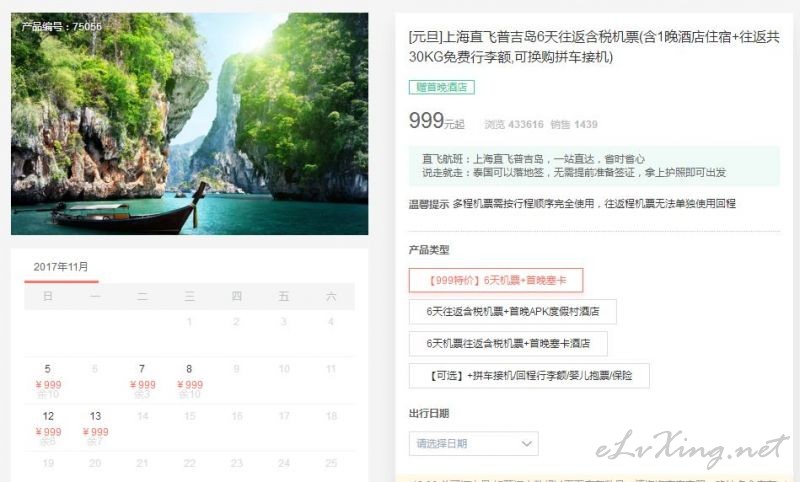Click the 直飞航班 info notice box
The height and width of the screenshot is (482, 800).
coord(594,166)
